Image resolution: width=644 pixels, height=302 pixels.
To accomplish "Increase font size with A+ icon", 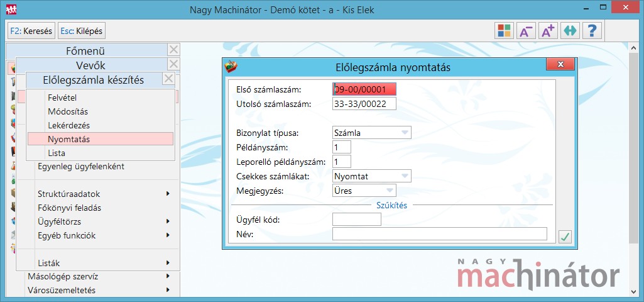I will (548, 31).
